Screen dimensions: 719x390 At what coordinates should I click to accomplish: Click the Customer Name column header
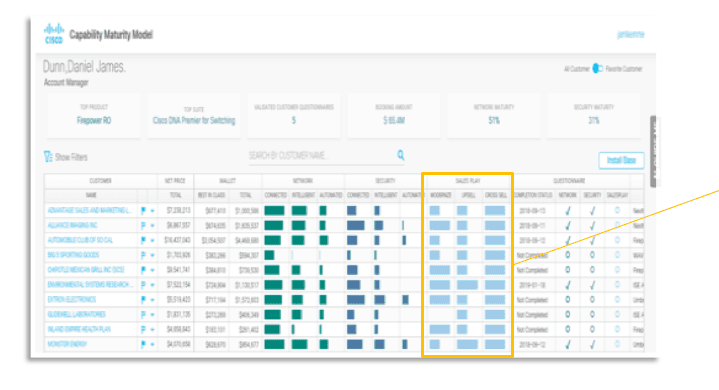pyautogui.click(x=91, y=195)
